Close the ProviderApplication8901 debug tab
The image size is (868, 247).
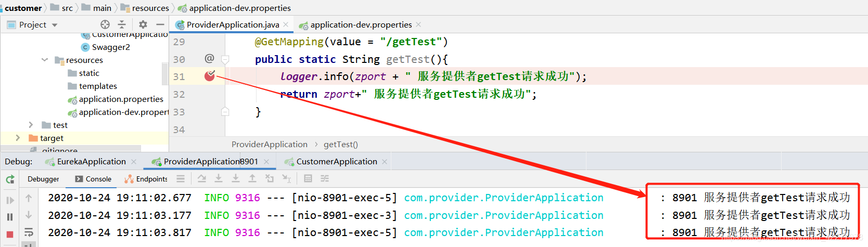[x=266, y=162]
